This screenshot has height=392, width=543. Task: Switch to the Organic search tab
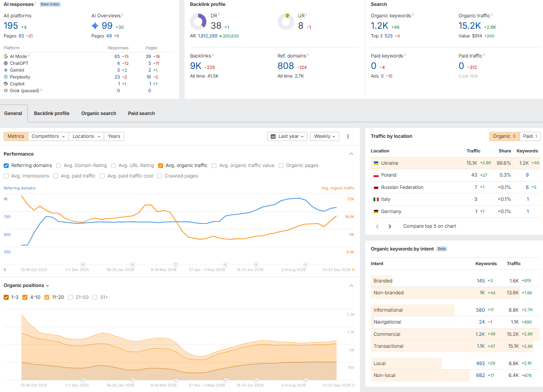[x=99, y=114]
